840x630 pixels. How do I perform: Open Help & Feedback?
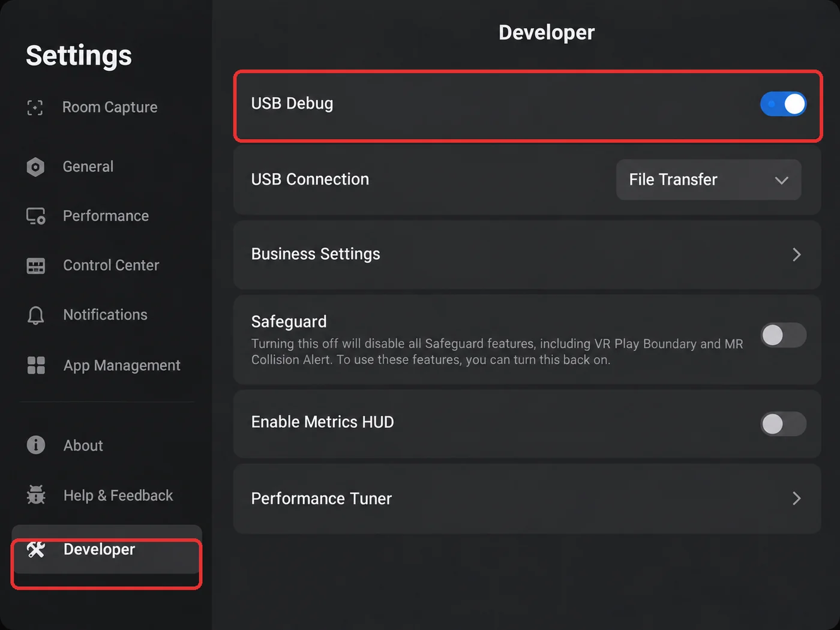point(107,495)
